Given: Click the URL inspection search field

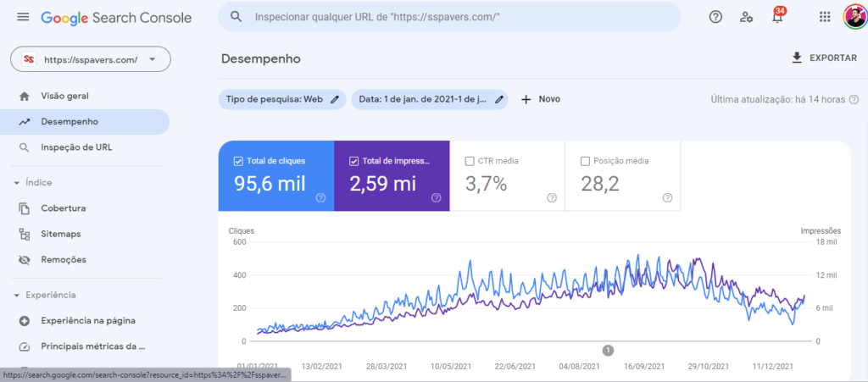Looking at the screenshot, I should click(x=458, y=17).
